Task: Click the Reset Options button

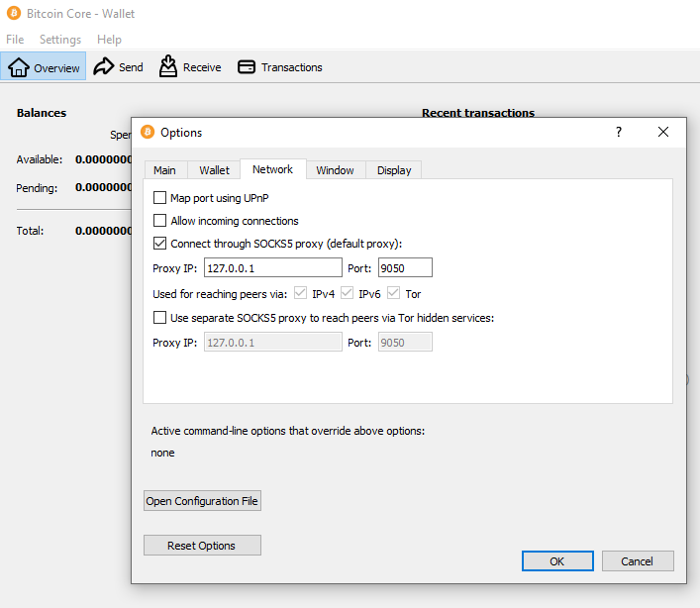Action: [202, 546]
